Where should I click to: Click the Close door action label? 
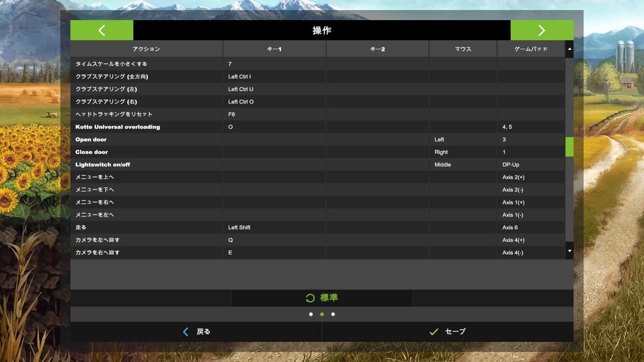92,152
